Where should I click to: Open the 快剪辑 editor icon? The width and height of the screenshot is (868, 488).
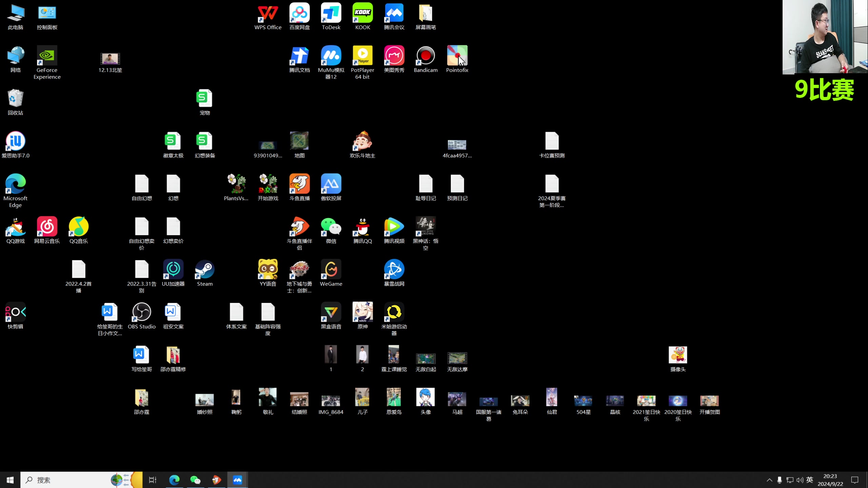point(15,316)
